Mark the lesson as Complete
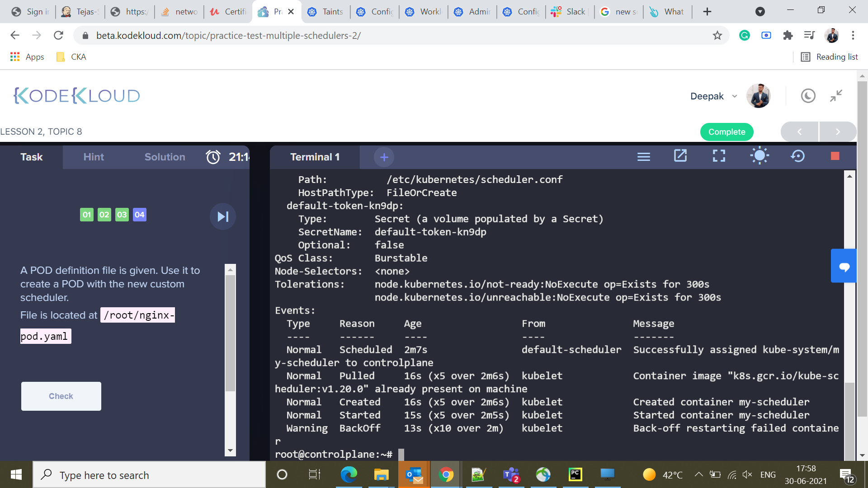 pyautogui.click(x=726, y=132)
